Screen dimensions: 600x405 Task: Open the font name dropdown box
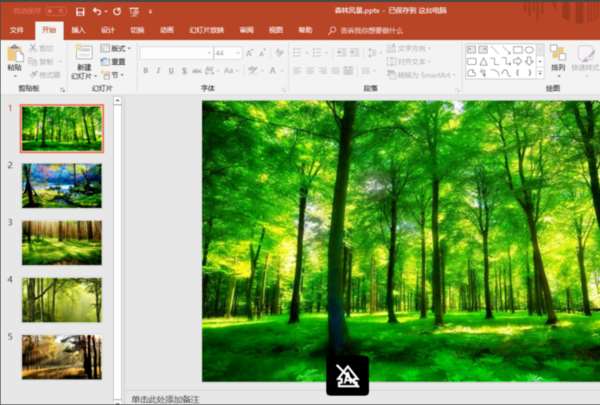[176, 53]
